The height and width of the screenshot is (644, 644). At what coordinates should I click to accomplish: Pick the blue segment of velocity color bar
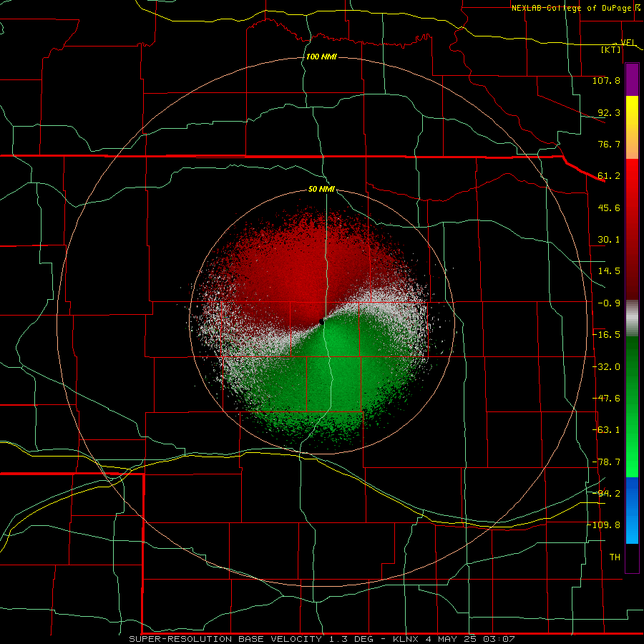[x=632, y=510]
